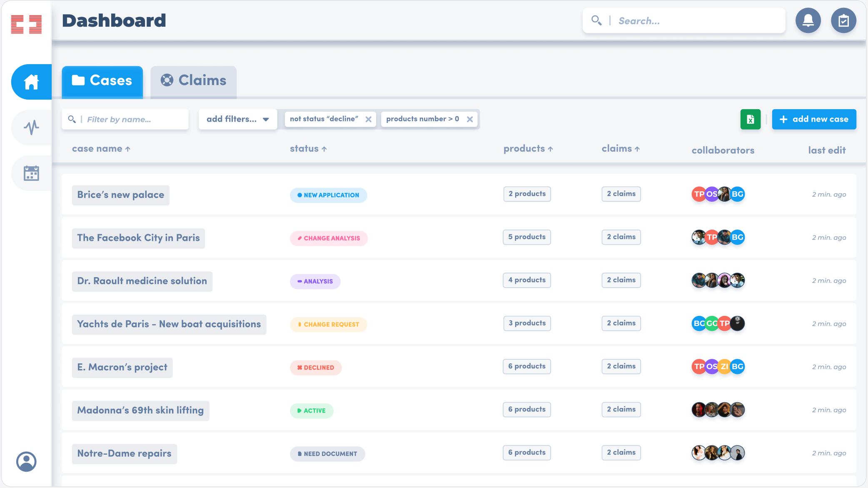Image resolution: width=868 pixels, height=488 pixels.
Task: Open the activity pulse sidebar icon
Action: [32, 128]
